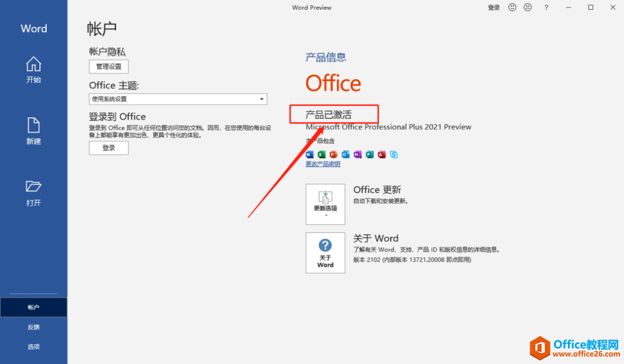Click the 帐户隐私 heading
This screenshot has width=624, height=364.
coord(107,52)
